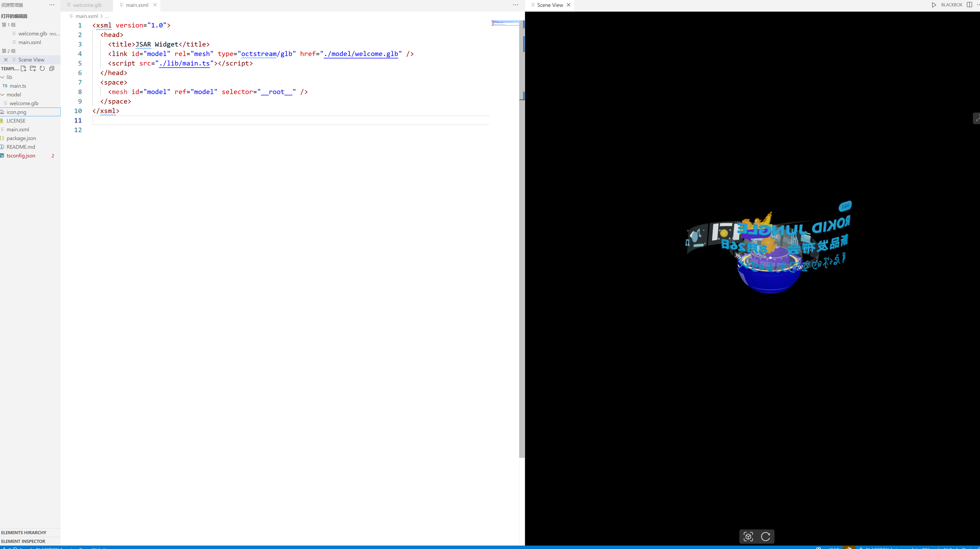Screen dimensions: 980x549
Task: Refresh the explorer file tree
Action: (x=42, y=68)
